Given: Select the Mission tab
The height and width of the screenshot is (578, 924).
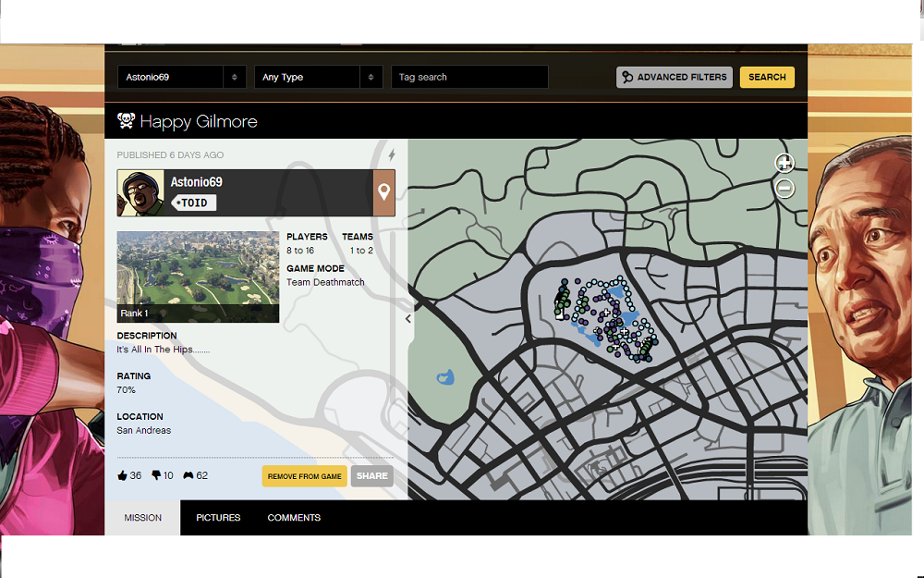Looking at the screenshot, I should (143, 518).
